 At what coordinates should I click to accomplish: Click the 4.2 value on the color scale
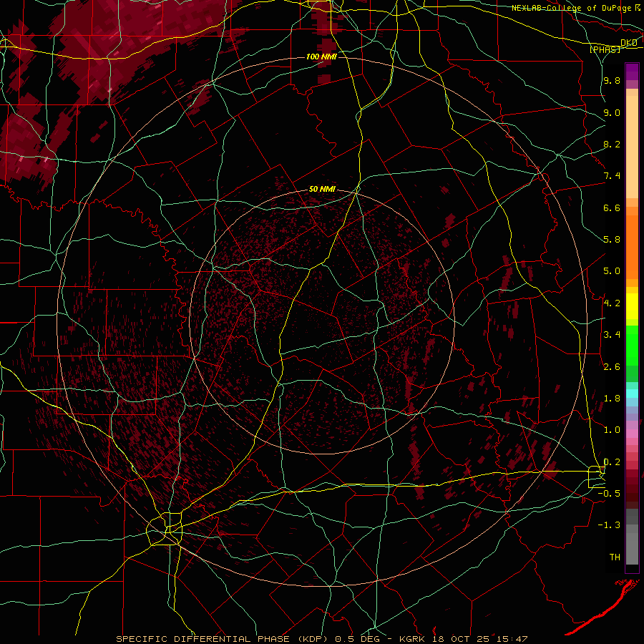[x=612, y=303]
